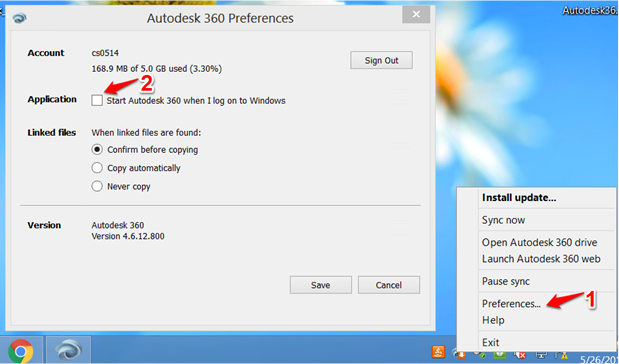Choose Install update... from the tray menu

[x=519, y=197]
